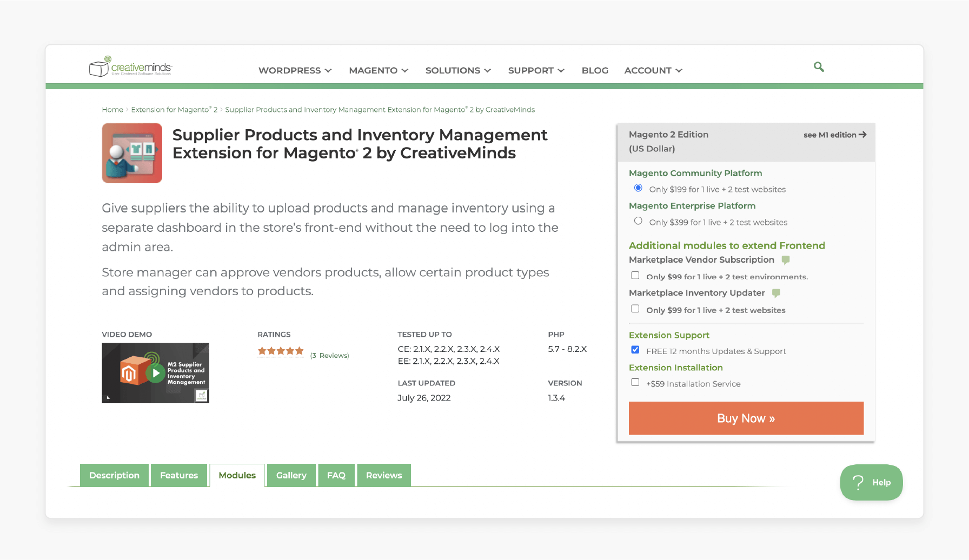Uncheck FREE 12 months Updates & Support
The height and width of the screenshot is (560, 969).
pyautogui.click(x=635, y=350)
